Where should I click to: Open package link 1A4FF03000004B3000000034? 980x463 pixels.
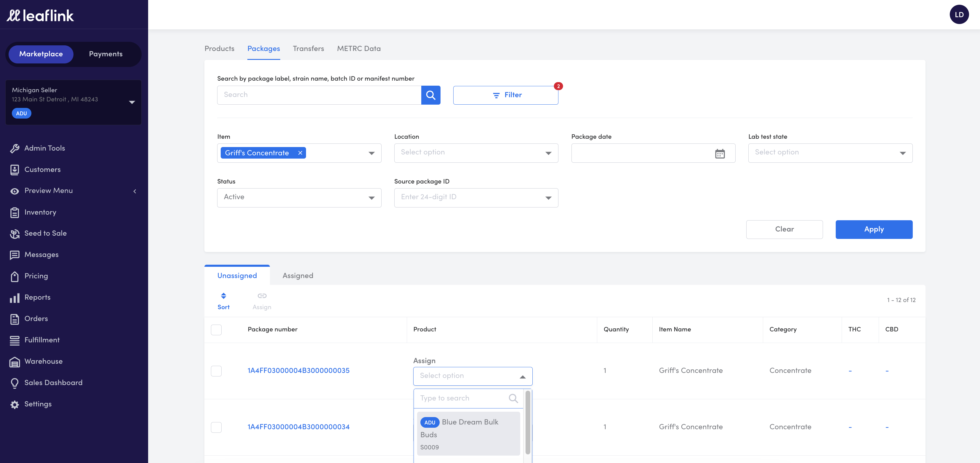tap(298, 427)
